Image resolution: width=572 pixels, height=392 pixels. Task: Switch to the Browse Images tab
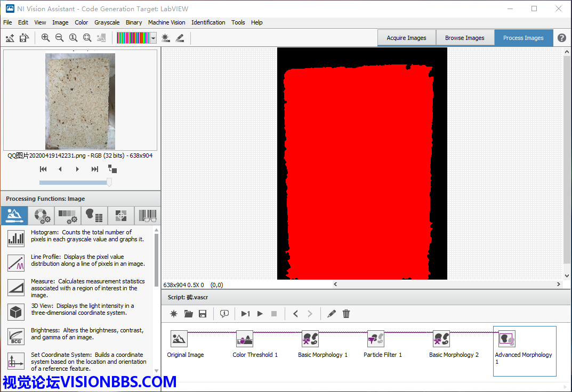pos(464,38)
